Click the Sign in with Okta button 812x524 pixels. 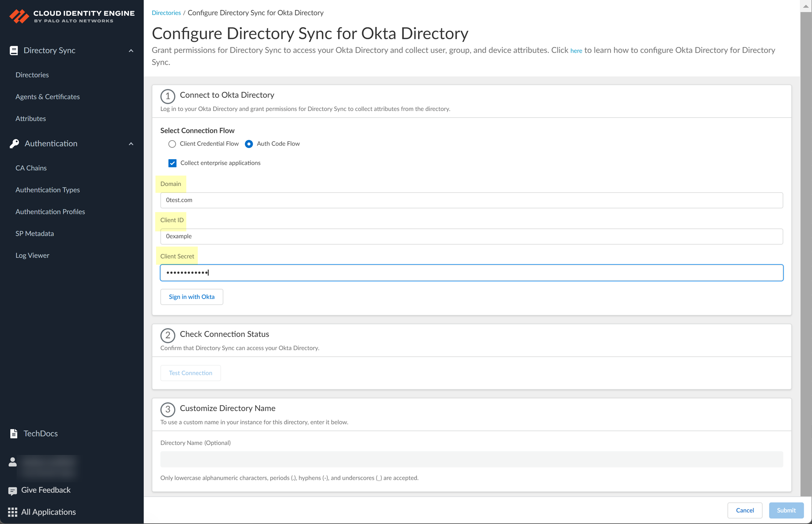point(191,297)
